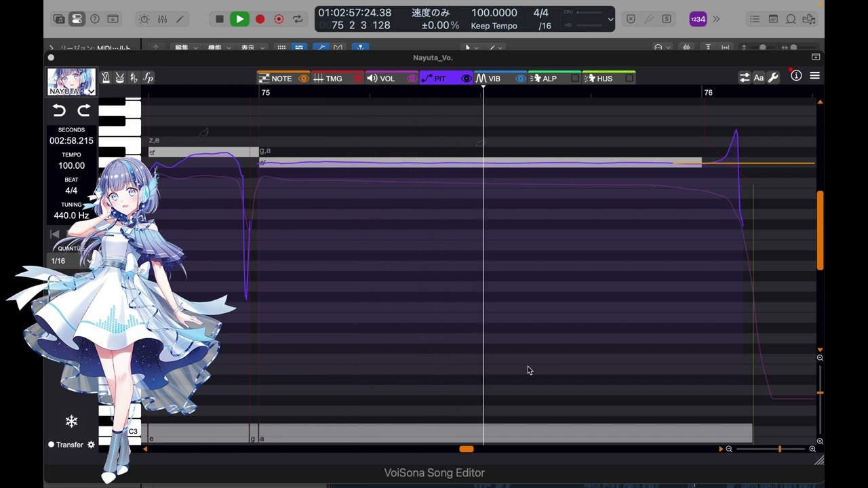Click the Logic smart controls dial icon

[x=144, y=19]
